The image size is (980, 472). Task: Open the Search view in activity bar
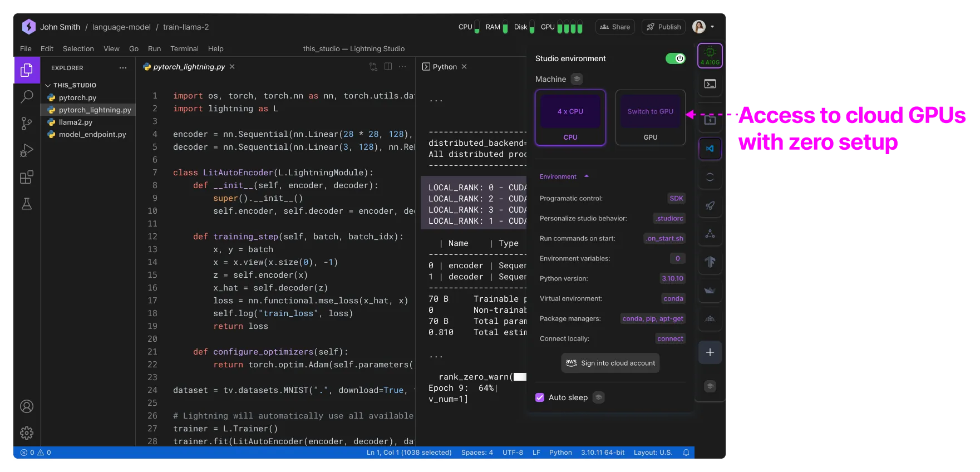point(27,97)
